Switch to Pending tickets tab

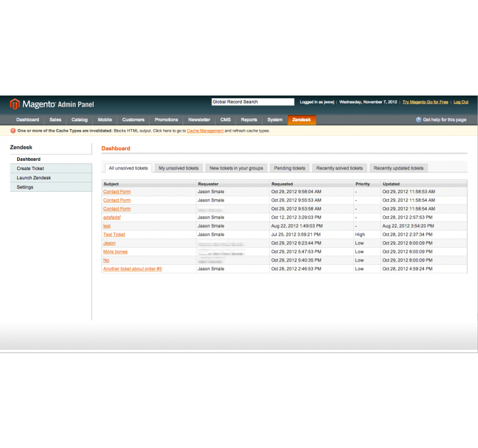(289, 168)
